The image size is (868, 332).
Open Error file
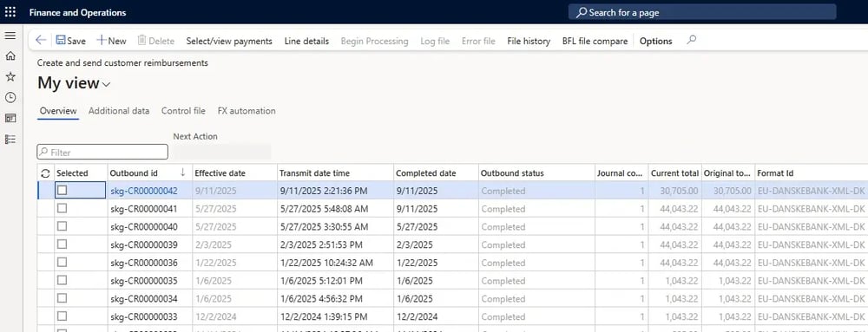point(478,41)
